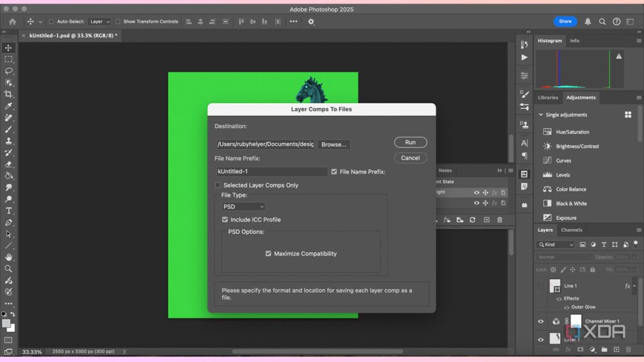Open Character panel icon in dock
This screenshot has height=362, width=644.
click(525, 143)
